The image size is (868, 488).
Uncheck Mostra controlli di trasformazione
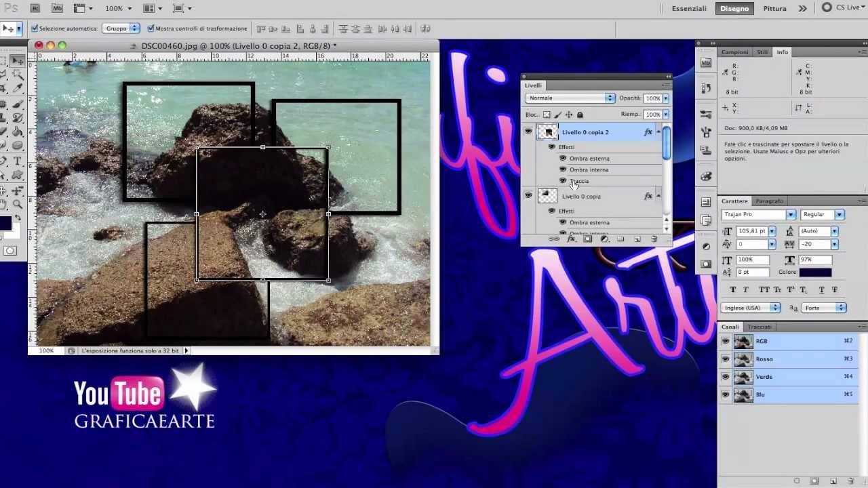151,28
